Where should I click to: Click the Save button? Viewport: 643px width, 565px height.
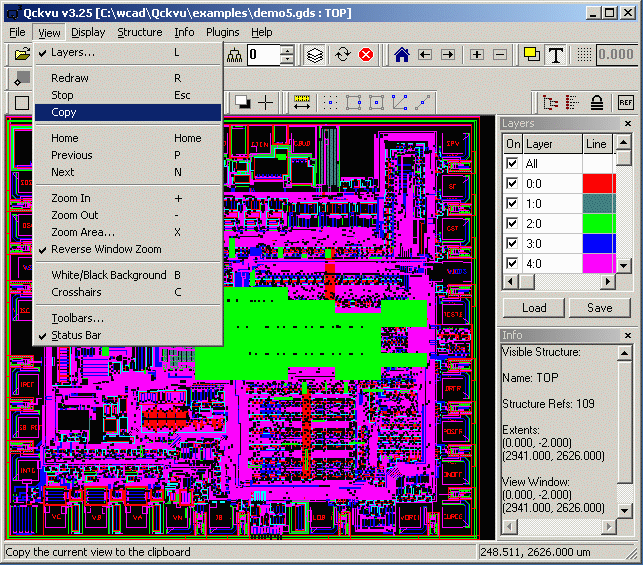[600, 308]
